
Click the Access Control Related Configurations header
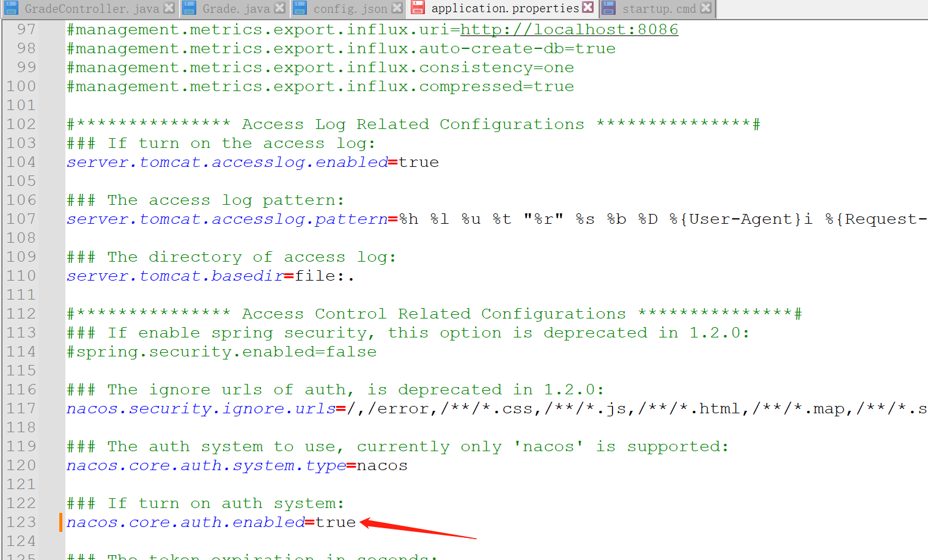pyautogui.click(x=434, y=314)
